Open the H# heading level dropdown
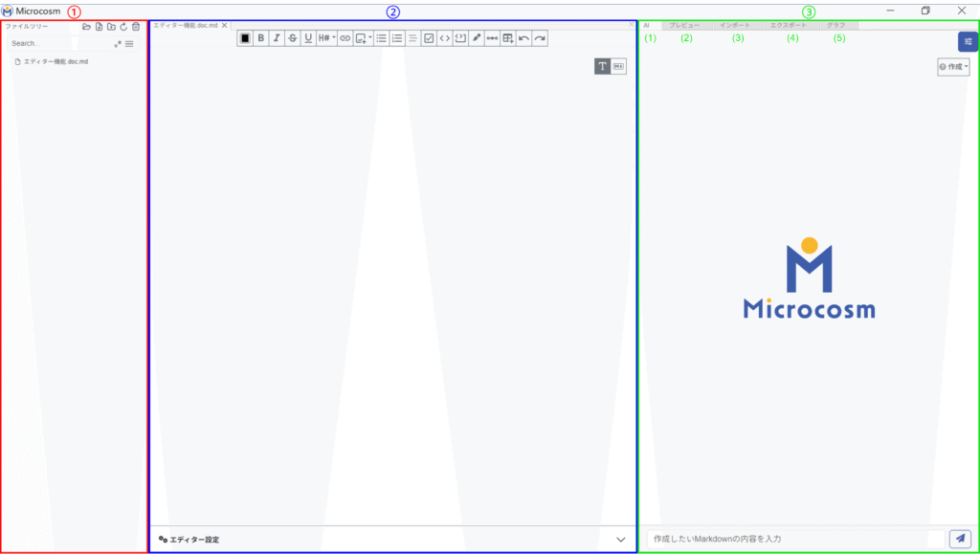The image size is (980, 554). click(326, 38)
